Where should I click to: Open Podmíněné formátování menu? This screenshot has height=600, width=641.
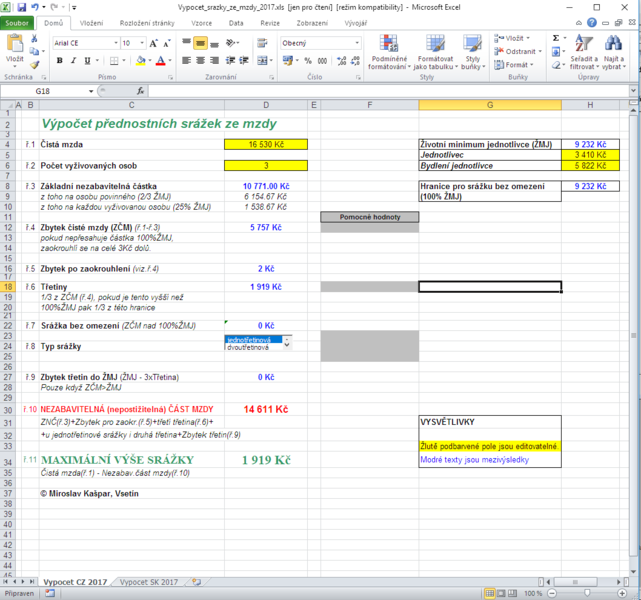389,52
